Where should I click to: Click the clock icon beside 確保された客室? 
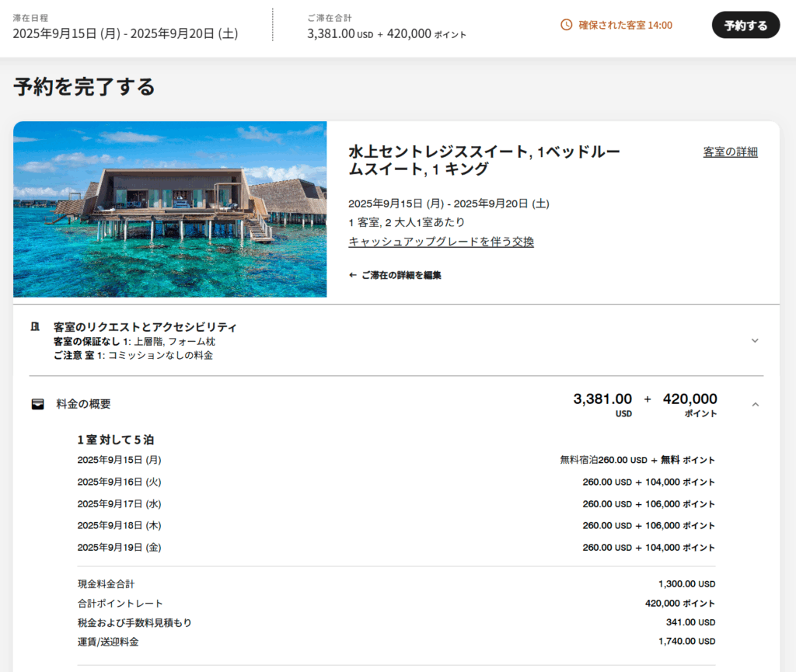click(566, 25)
